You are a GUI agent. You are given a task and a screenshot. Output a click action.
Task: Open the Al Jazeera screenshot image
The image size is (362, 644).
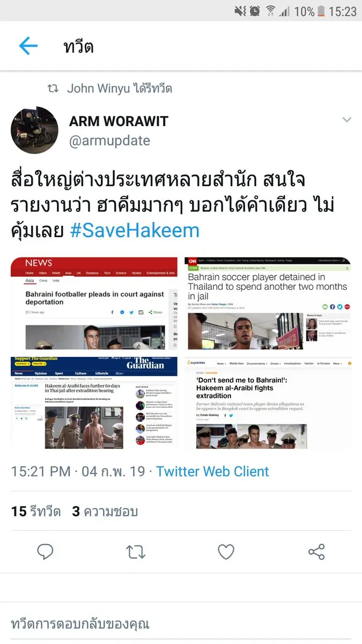point(268,402)
